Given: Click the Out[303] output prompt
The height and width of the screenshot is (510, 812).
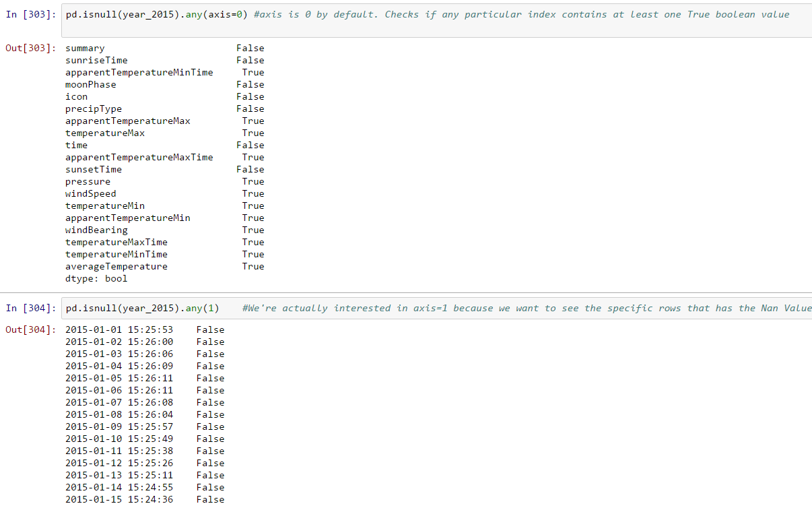Looking at the screenshot, I should coord(31,49).
